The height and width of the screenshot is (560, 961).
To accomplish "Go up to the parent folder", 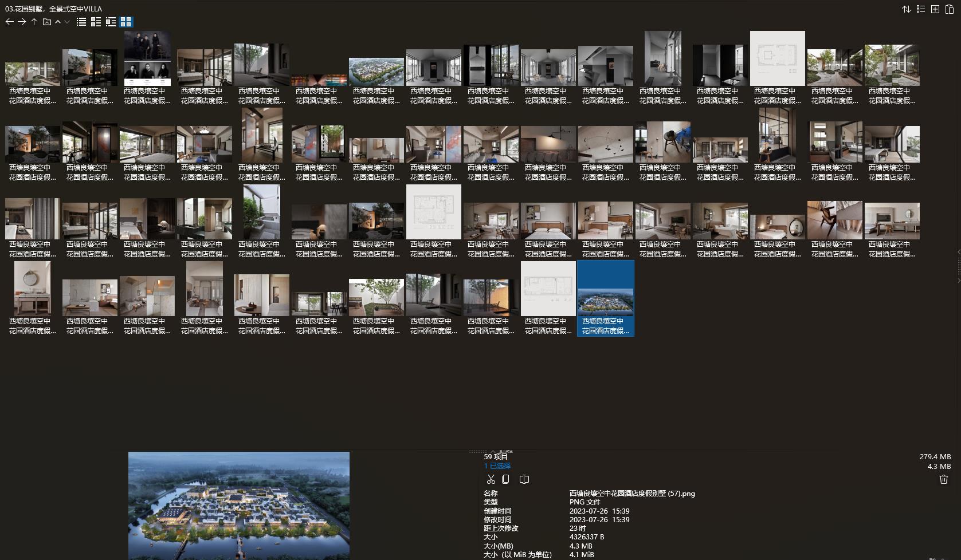I will point(34,22).
